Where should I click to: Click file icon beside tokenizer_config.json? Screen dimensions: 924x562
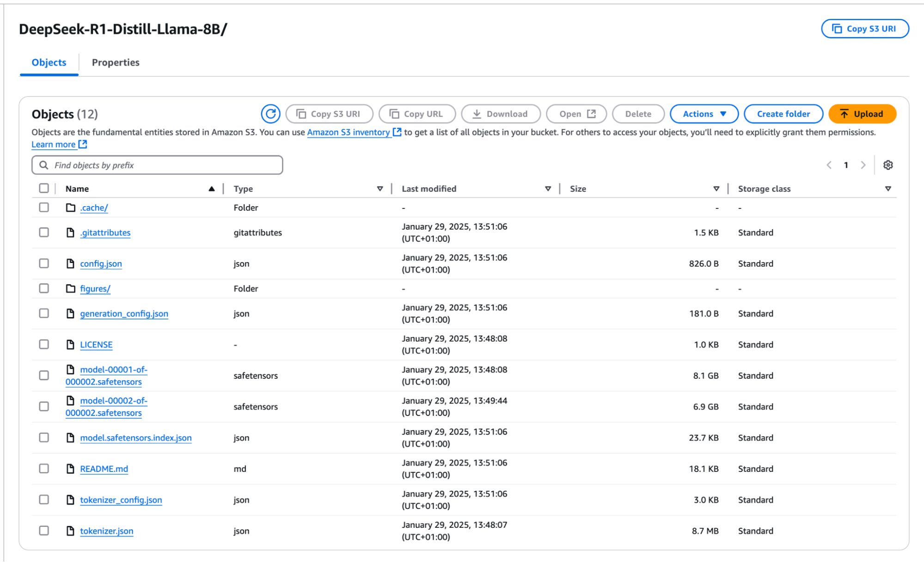(70, 500)
